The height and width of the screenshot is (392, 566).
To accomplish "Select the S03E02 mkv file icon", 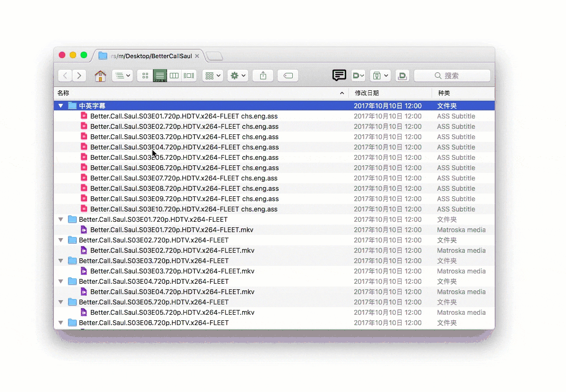I will pos(84,250).
